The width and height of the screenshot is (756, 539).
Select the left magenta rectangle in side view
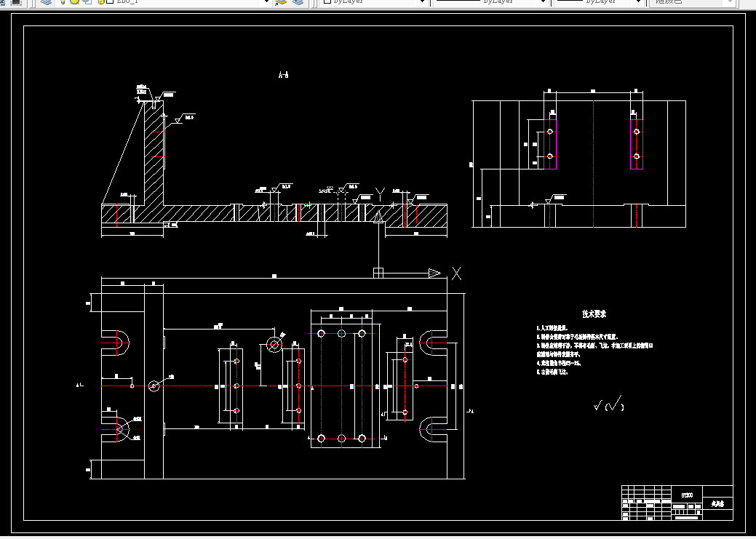pyautogui.click(x=550, y=144)
